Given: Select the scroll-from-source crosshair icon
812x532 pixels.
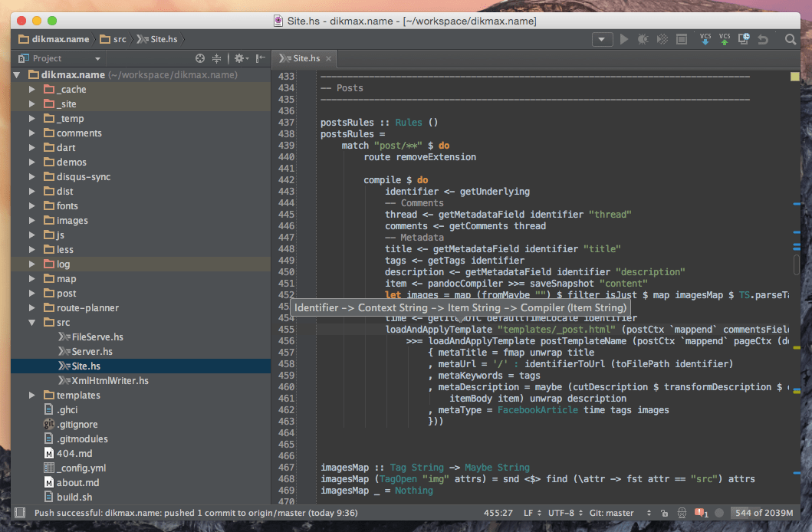Looking at the screenshot, I should (199, 57).
